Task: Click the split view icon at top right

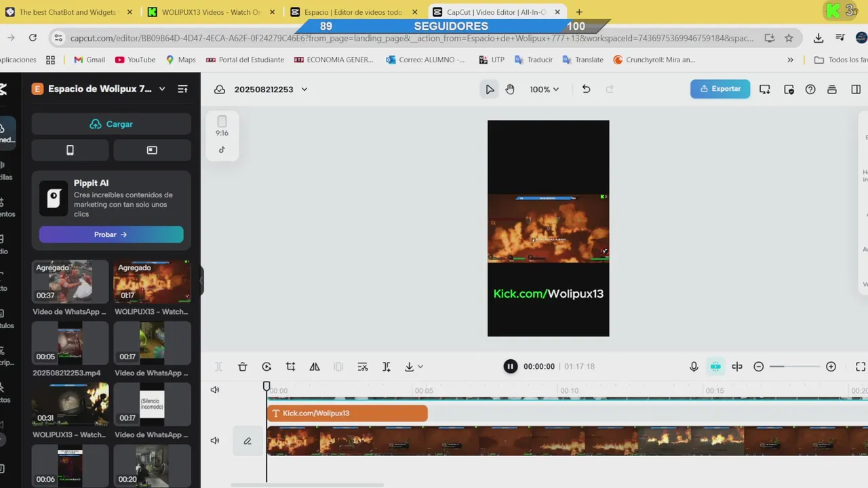Action: [856, 89]
